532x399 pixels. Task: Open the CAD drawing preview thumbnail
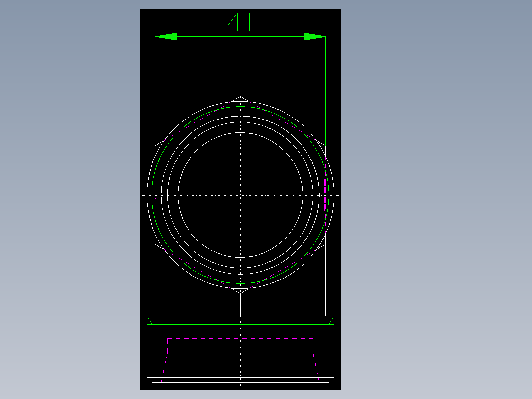point(240,199)
